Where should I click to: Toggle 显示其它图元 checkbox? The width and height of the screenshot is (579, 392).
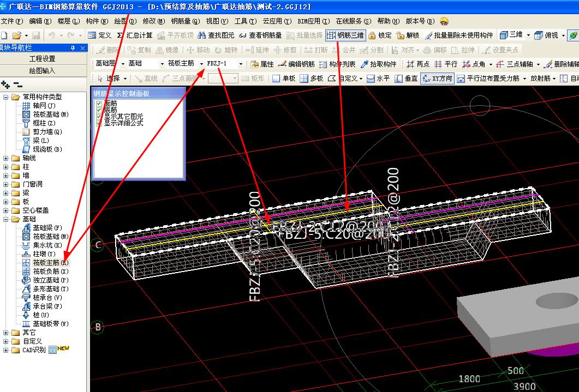click(99, 117)
